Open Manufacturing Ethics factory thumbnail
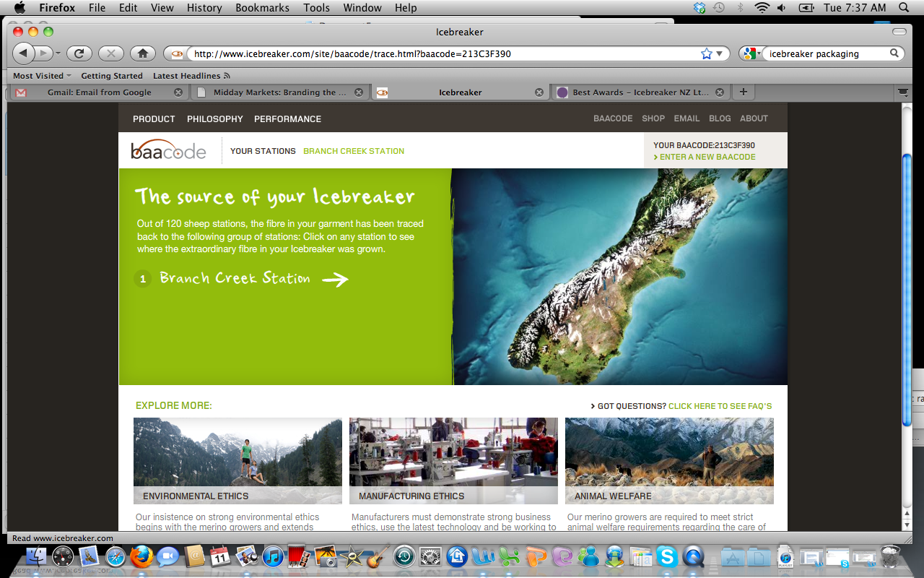 [453, 460]
